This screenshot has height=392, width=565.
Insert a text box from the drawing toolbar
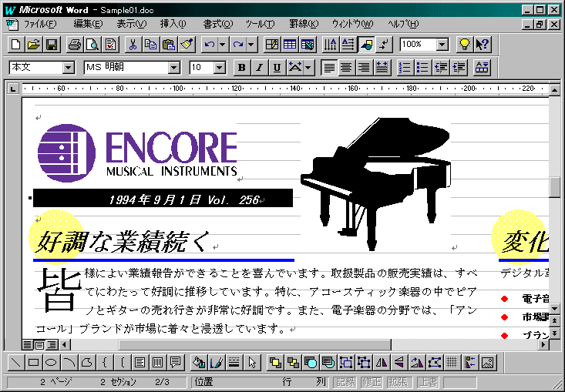click(140, 363)
